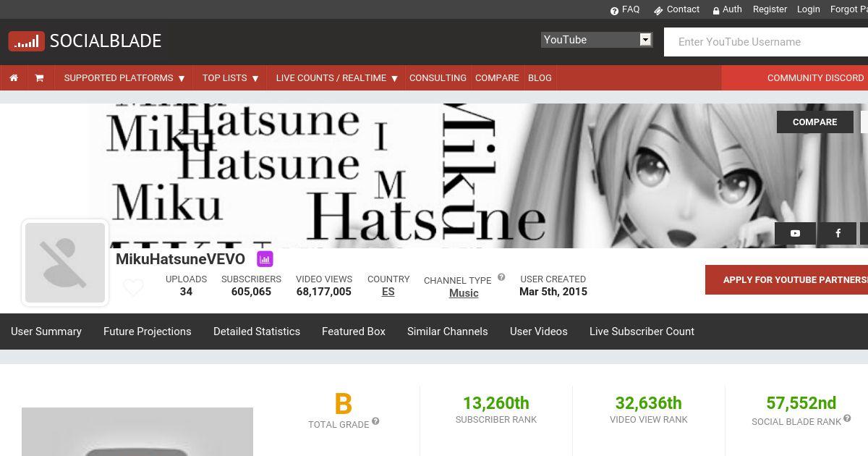Expand the Live Counts / Realtime menu
Image resolution: width=868 pixels, height=456 pixels.
click(x=337, y=77)
